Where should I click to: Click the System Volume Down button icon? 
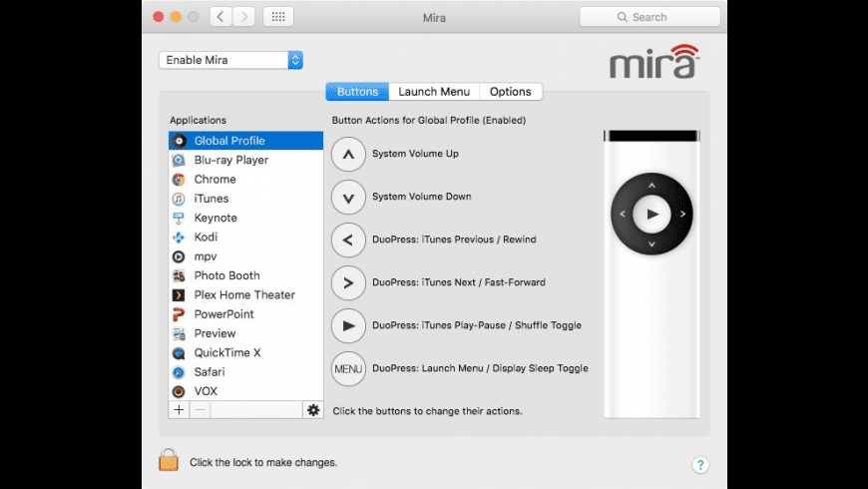[348, 198]
